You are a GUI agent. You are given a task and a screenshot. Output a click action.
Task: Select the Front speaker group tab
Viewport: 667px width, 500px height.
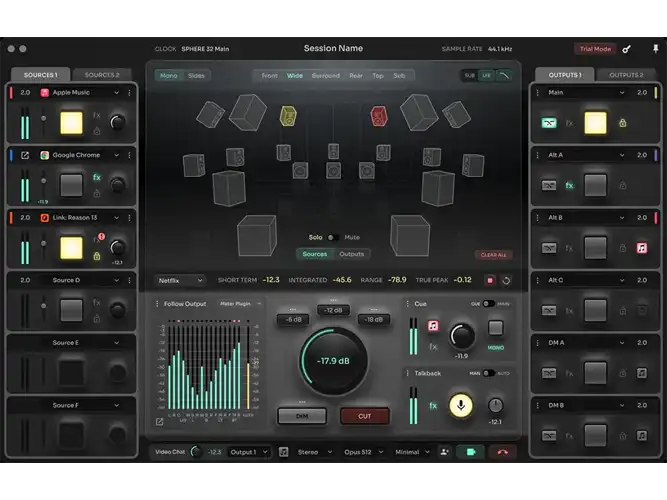[270, 76]
